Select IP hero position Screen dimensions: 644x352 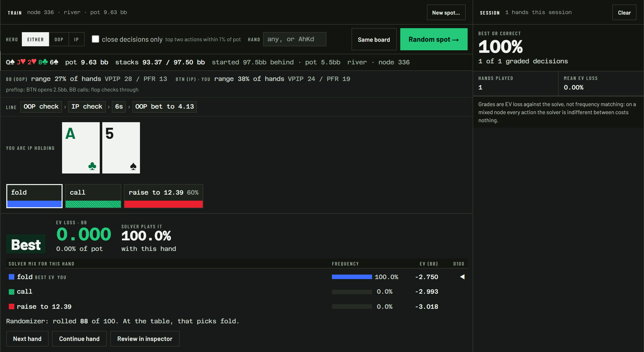click(x=76, y=39)
